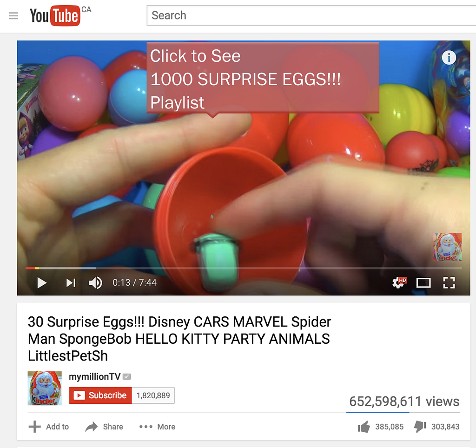Visit the mymillionTV channel name link

click(95, 377)
